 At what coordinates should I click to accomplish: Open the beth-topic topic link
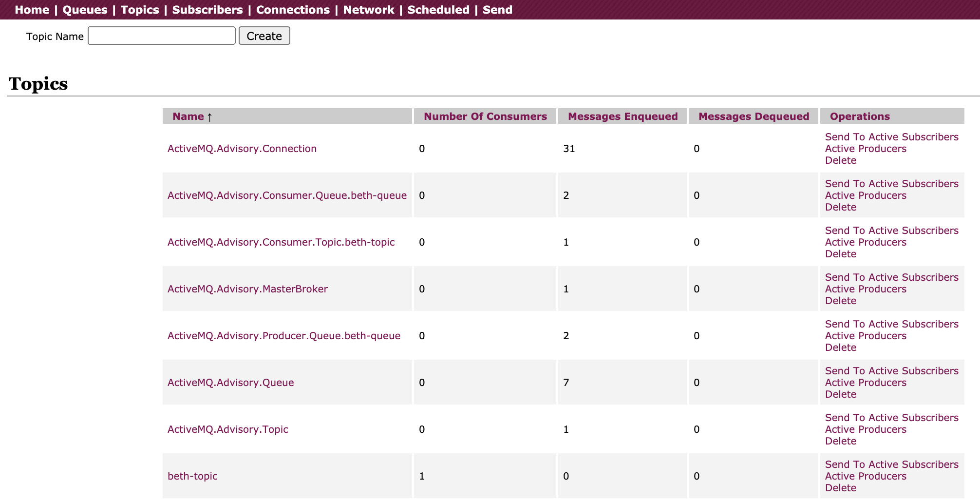pyautogui.click(x=192, y=476)
